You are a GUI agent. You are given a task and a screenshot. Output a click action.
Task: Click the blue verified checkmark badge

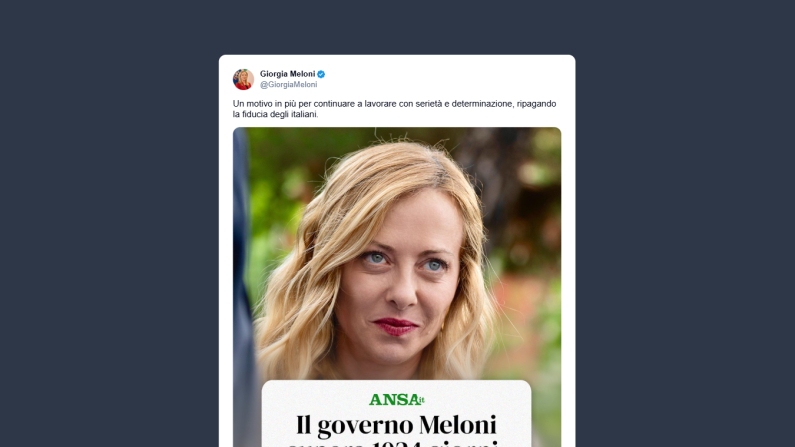[321, 74]
